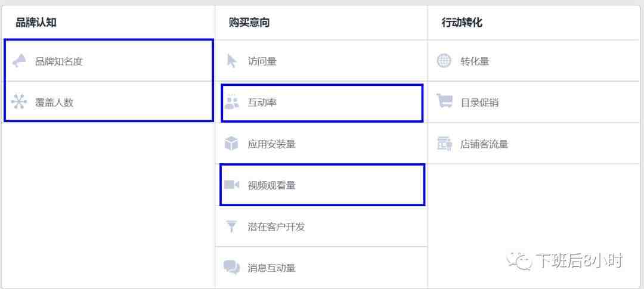Pick the 视频观看量 objective

(x=322, y=185)
